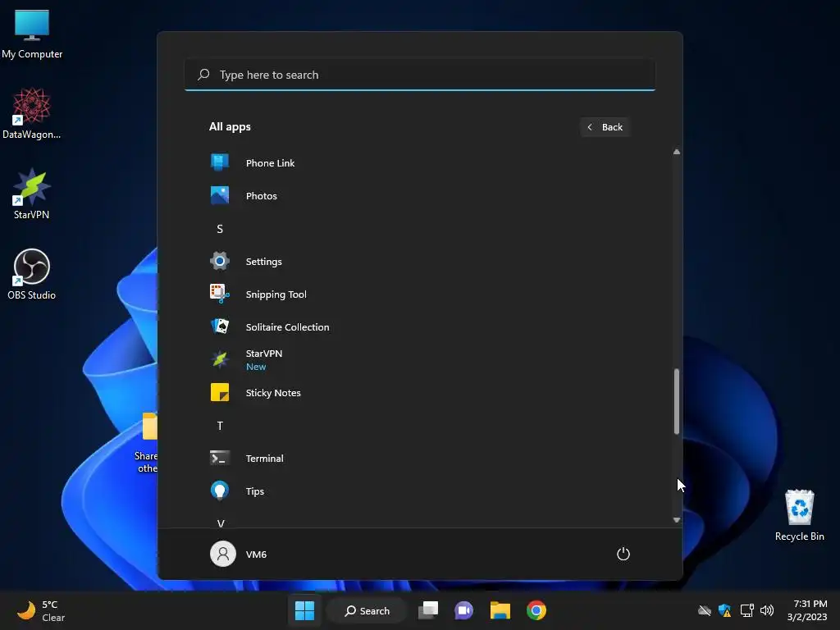Viewport: 840px width, 630px height.
Task: Open Windows Security tray icon
Action: (x=725, y=610)
